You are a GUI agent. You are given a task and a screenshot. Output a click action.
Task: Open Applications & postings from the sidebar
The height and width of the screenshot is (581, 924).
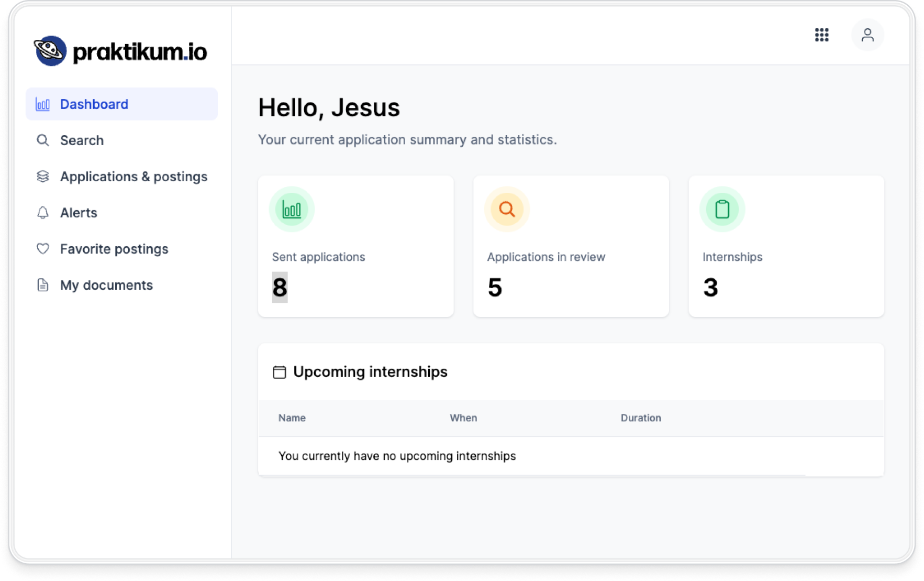point(133,177)
